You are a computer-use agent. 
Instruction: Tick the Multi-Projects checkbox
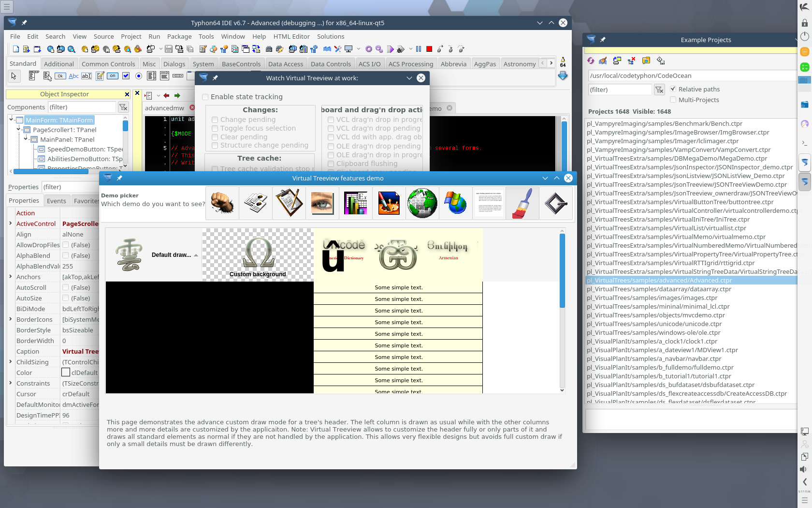(673, 100)
